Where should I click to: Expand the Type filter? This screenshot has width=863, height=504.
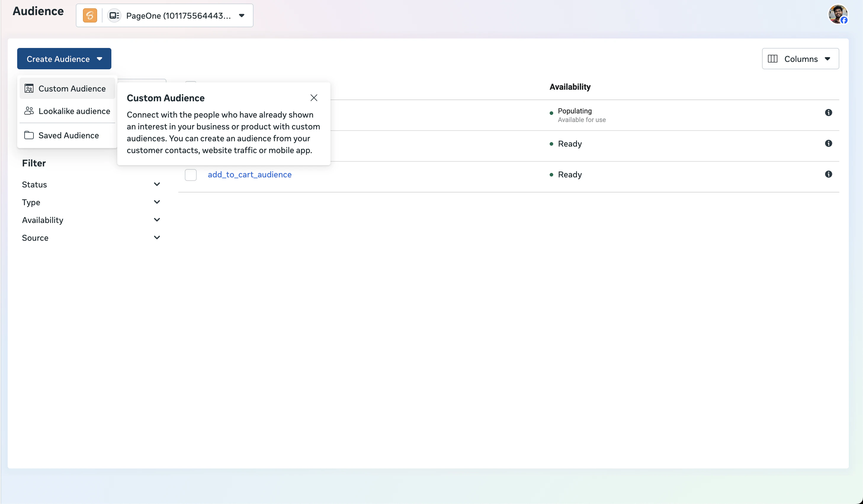[156, 202]
